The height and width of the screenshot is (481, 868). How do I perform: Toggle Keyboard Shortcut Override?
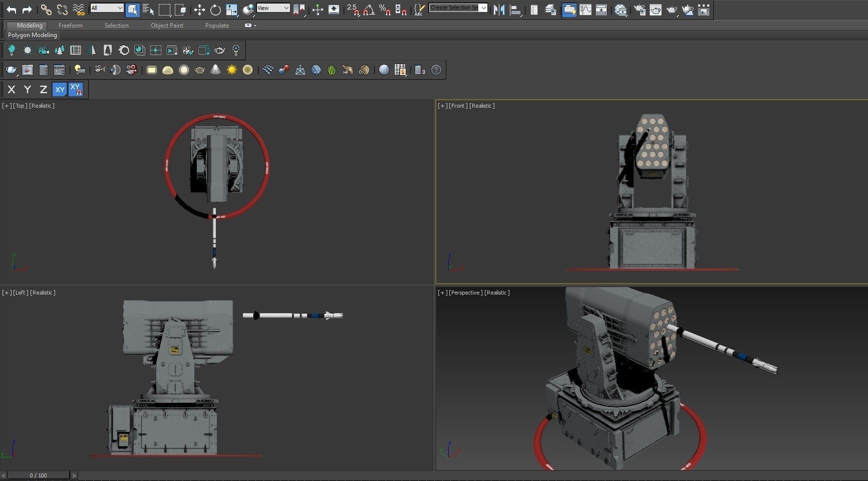coord(334,10)
